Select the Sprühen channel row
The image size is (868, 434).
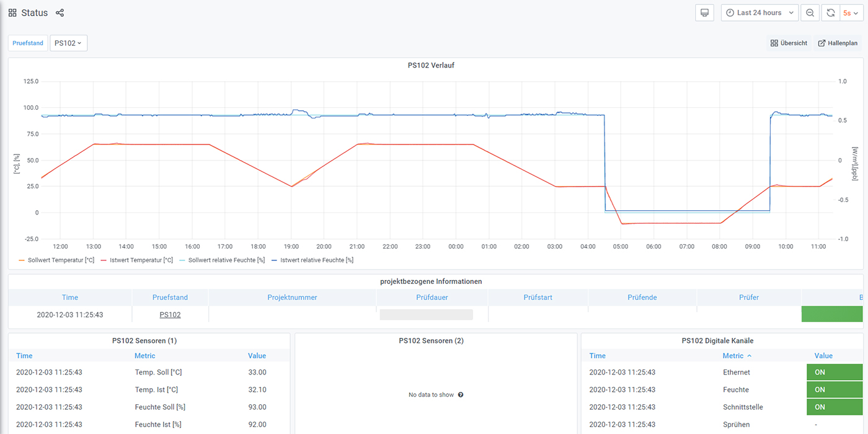722,425
